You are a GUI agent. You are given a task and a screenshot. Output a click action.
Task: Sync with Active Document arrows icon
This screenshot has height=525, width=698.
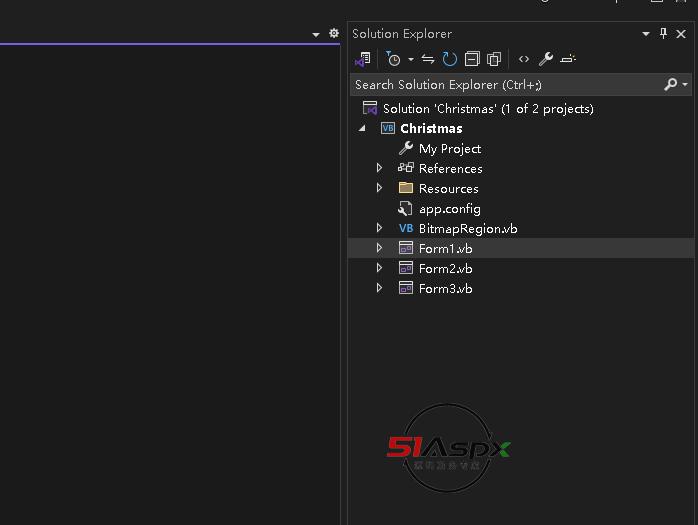tap(428, 59)
